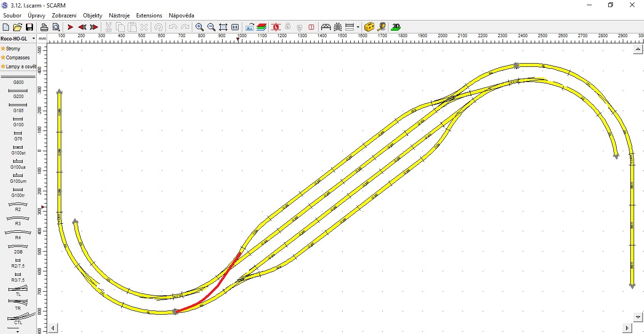
Task: Open the Roco-HO-GL library dropdown
Action: click(33, 38)
